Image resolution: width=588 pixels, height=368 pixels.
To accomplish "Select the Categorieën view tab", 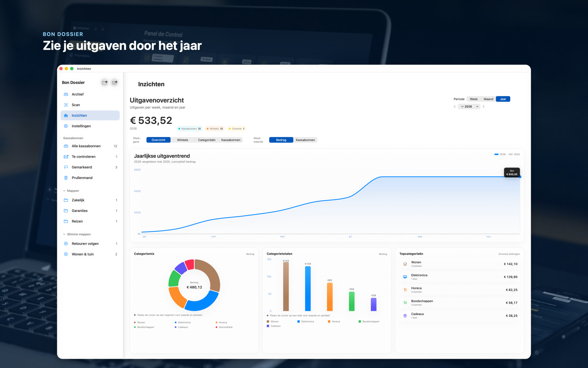I will pyautogui.click(x=207, y=140).
